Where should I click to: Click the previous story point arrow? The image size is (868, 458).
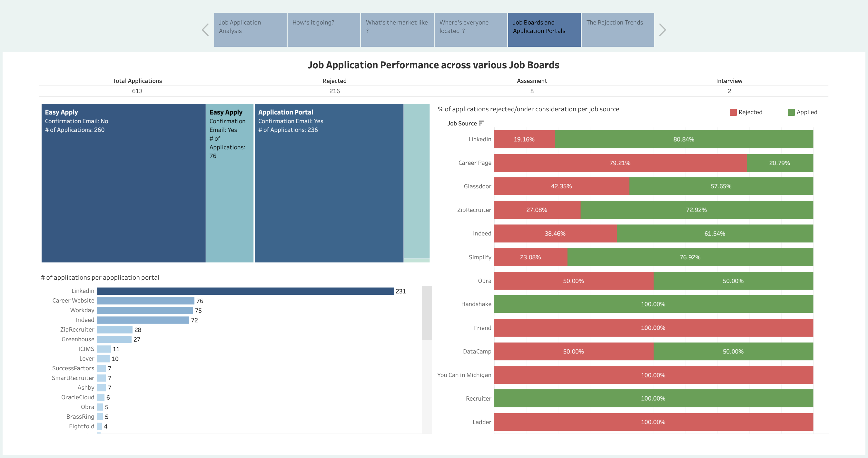pos(205,30)
